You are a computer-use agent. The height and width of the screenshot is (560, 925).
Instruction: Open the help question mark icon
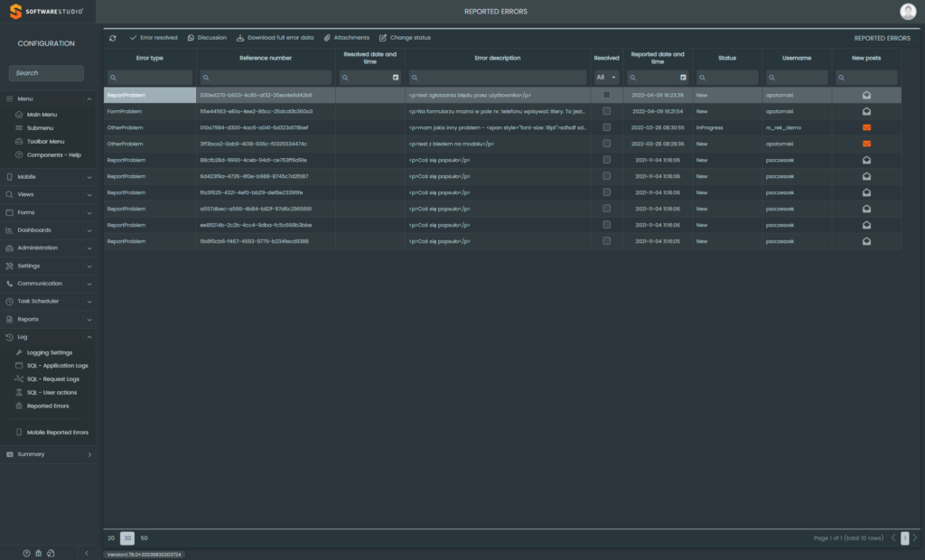(x=26, y=553)
